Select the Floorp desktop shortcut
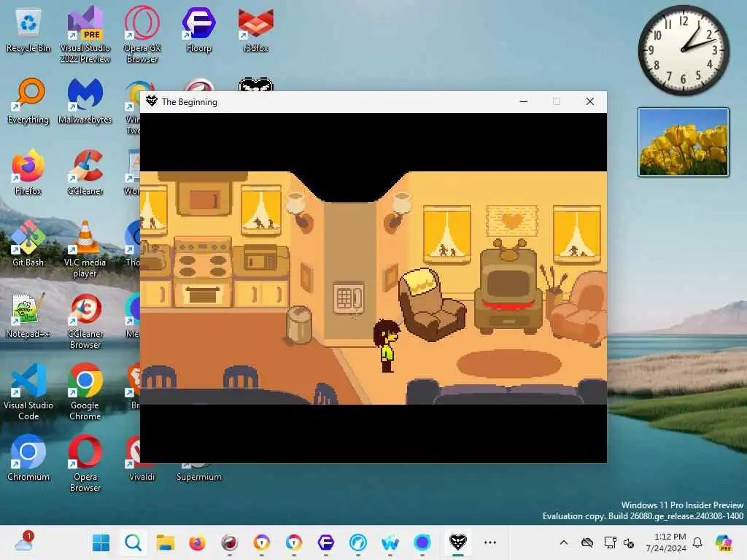 (x=198, y=31)
